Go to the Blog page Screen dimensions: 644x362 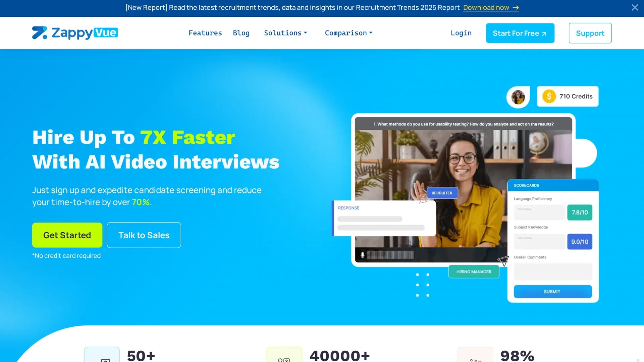241,33
